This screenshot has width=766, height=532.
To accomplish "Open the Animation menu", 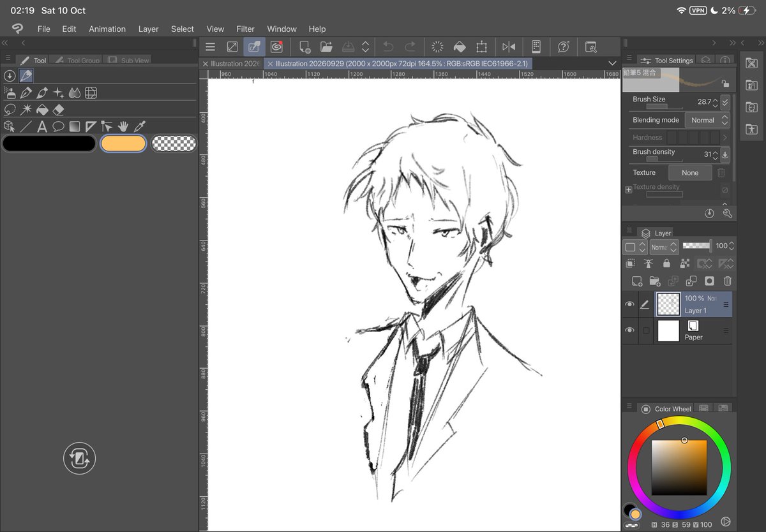I will [107, 29].
